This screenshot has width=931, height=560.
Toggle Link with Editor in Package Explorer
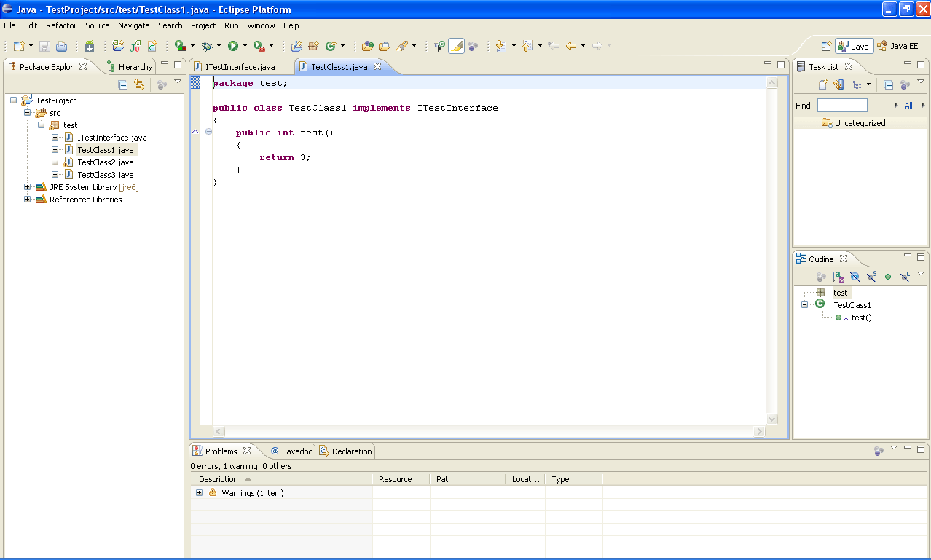139,84
